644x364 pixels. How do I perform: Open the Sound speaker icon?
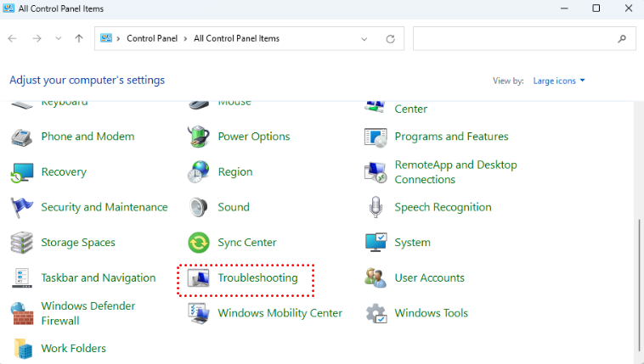pos(199,207)
